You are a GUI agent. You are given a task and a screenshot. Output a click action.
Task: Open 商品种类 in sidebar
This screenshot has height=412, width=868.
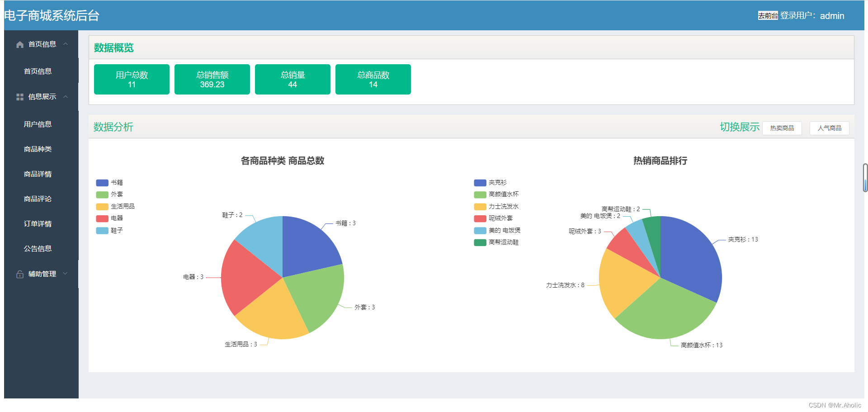38,149
